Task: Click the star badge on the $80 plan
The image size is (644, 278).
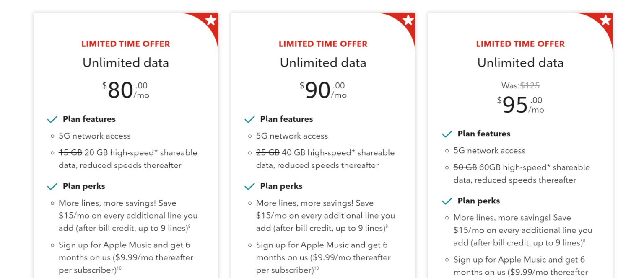Action: tap(211, 20)
